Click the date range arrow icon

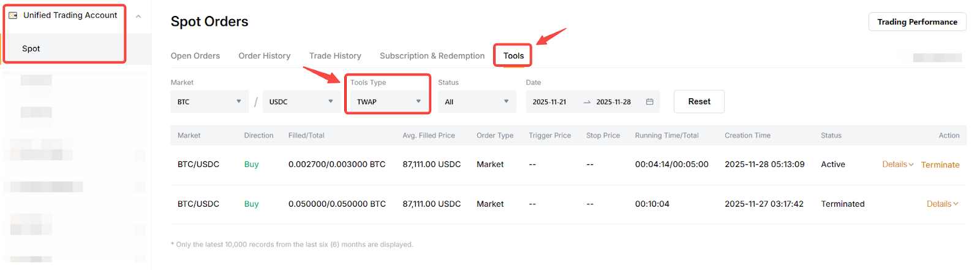(x=587, y=102)
